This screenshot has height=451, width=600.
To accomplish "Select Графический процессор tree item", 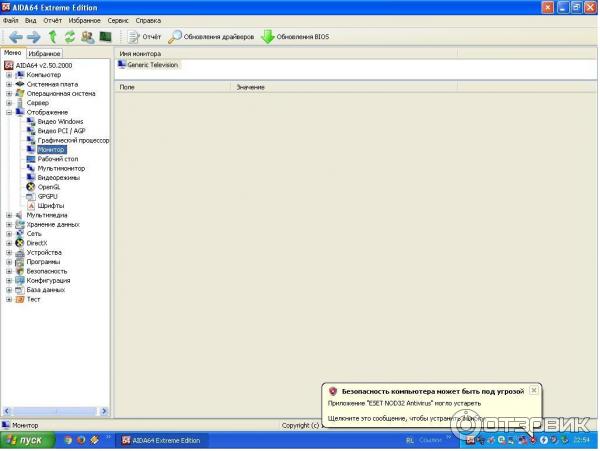I will pyautogui.click(x=73, y=140).
